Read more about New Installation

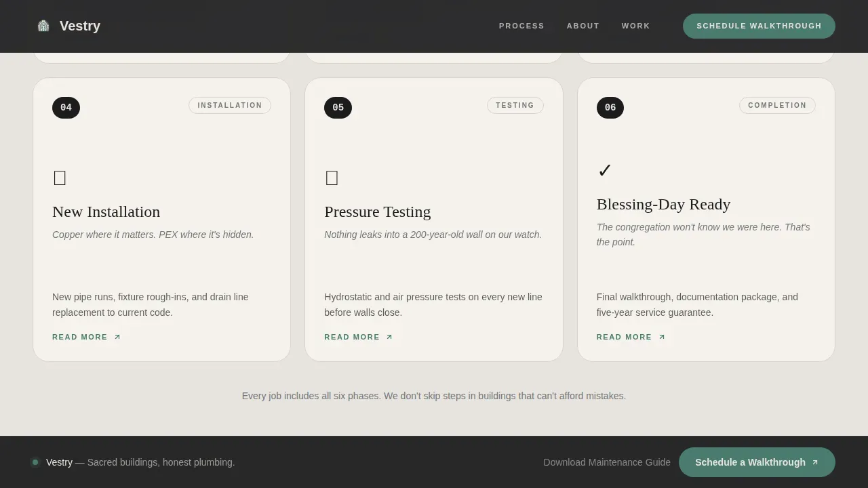tap(80, 337)
